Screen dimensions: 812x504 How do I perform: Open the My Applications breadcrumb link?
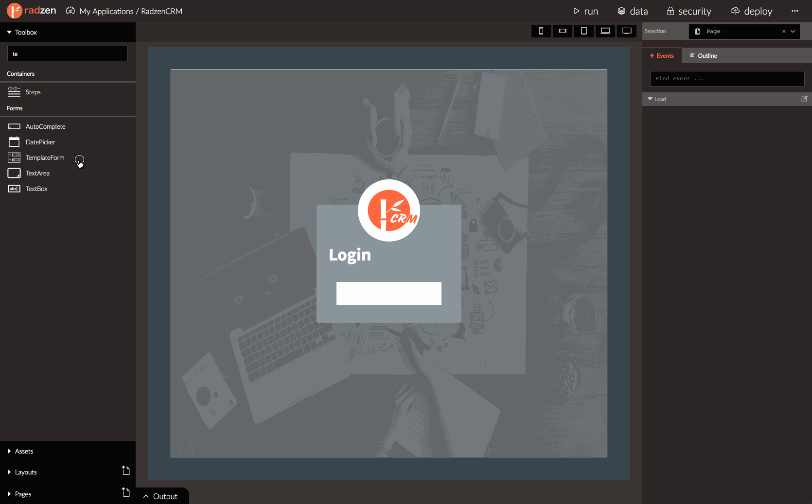pyautogui.click(x=106, y=11)
